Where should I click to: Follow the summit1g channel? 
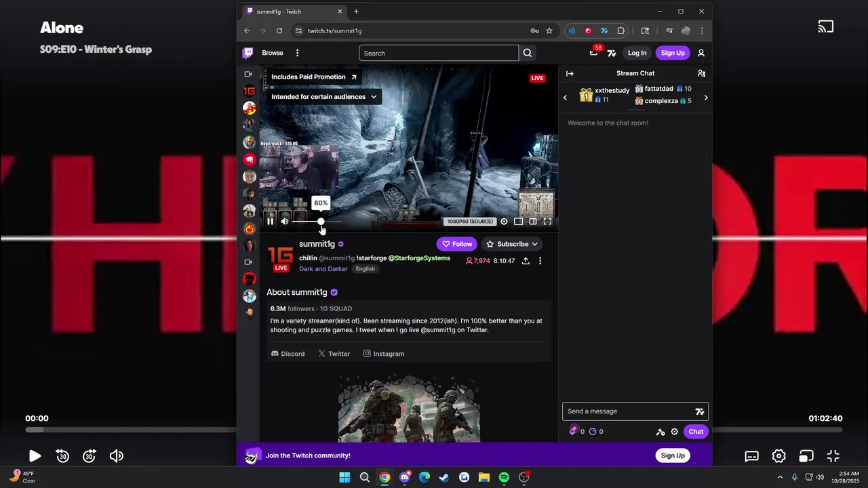(x=457, y=244)
